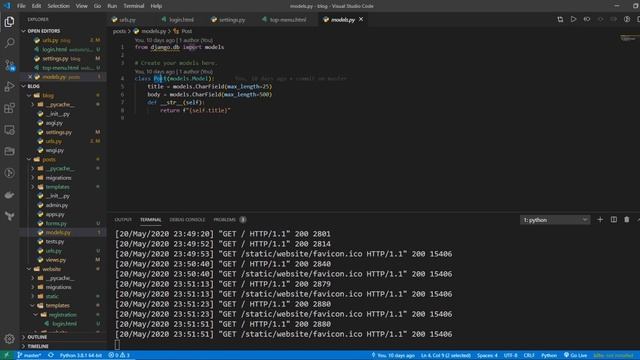The width and height of the screenshot is (640, 360).
Task: Open the Run and Debug view
Action: (9, 87)
